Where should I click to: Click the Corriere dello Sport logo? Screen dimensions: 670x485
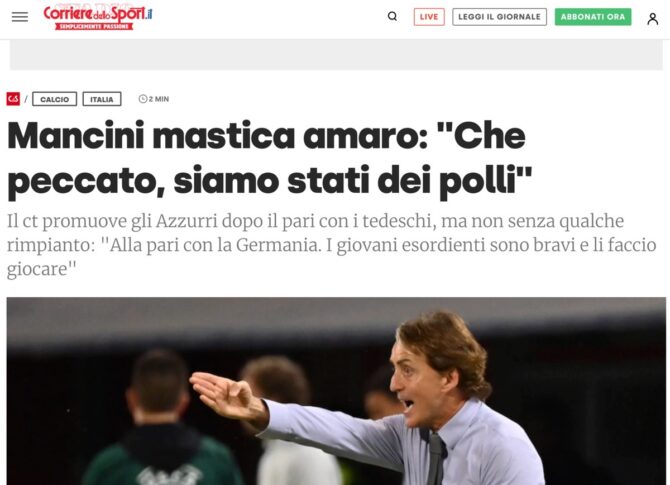coord(98,17)
